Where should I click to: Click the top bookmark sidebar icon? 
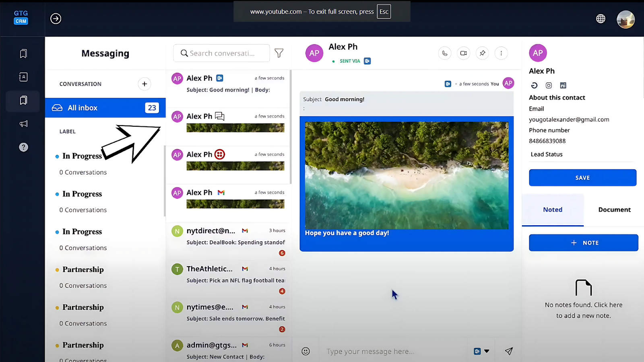(x=23, y=53)
